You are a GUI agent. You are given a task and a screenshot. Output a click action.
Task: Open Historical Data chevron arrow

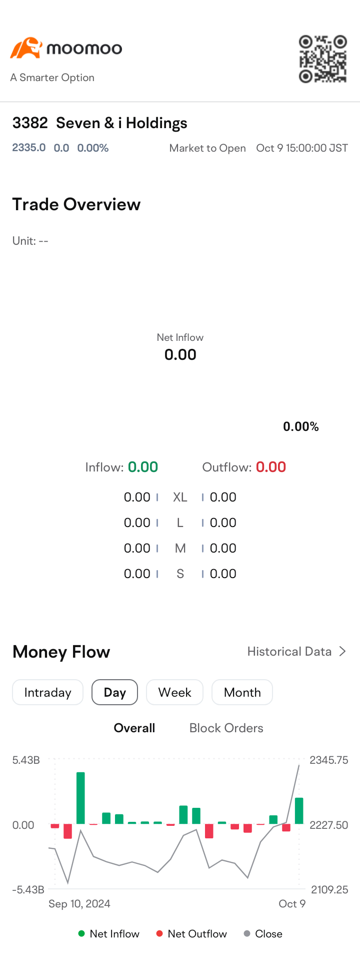pos(342,651)
